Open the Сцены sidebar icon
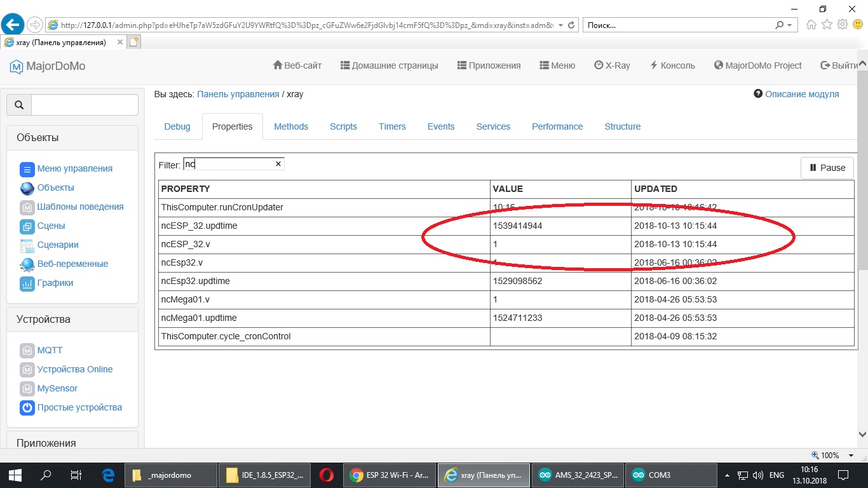This screenshot has width=868, height=488. coord(27,226)
